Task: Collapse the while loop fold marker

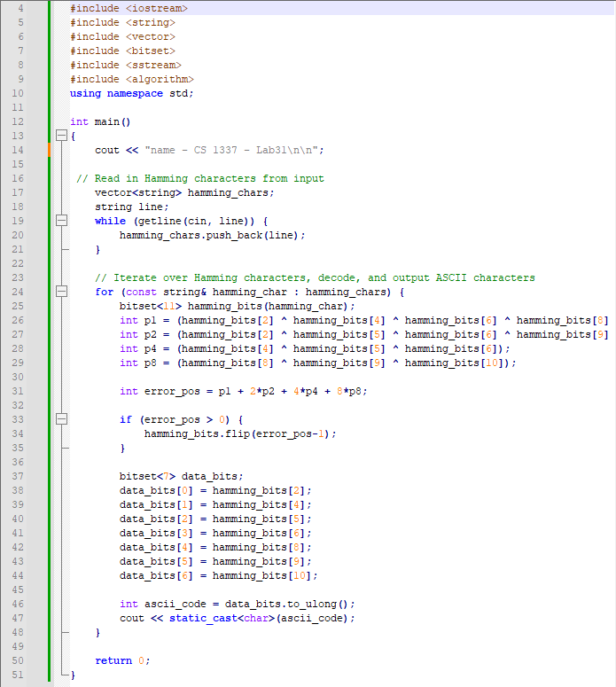Action: (61, 221)
